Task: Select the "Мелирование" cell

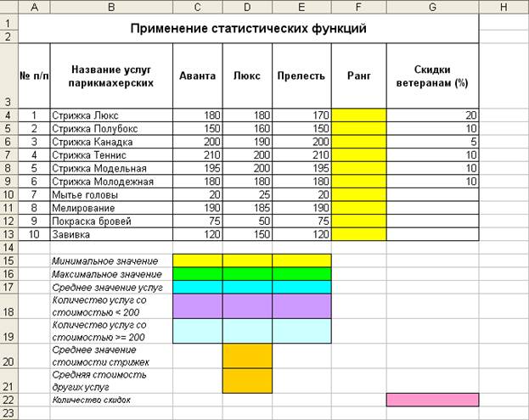Action: pyautogui.click(x=110, y=208)
